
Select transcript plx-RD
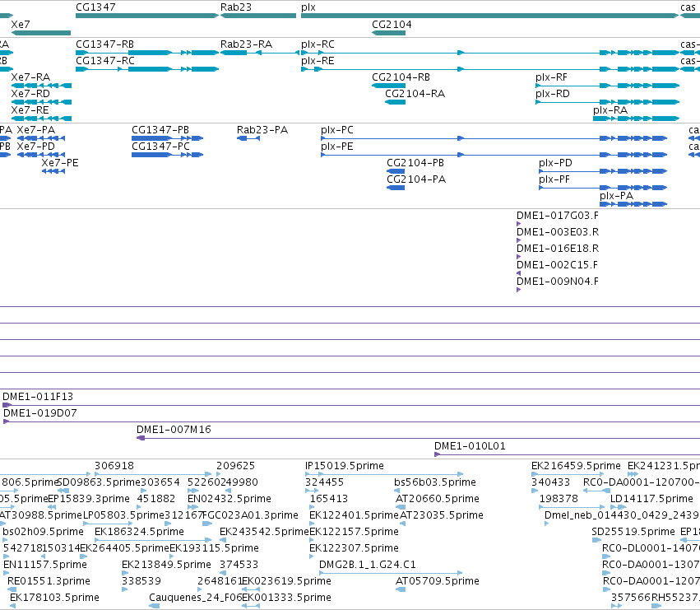607,102
